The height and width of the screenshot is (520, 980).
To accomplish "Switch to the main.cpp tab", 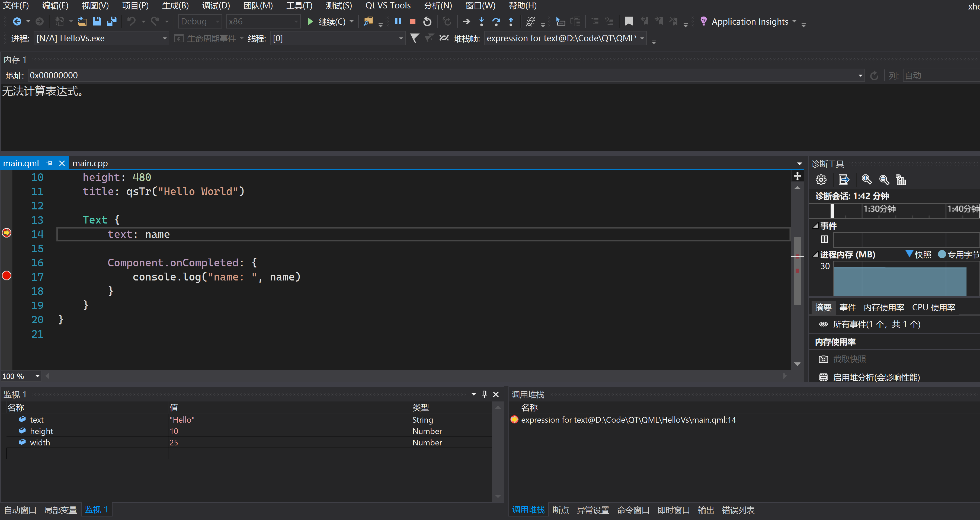I will pyautogui.click(x=90, y=163).
